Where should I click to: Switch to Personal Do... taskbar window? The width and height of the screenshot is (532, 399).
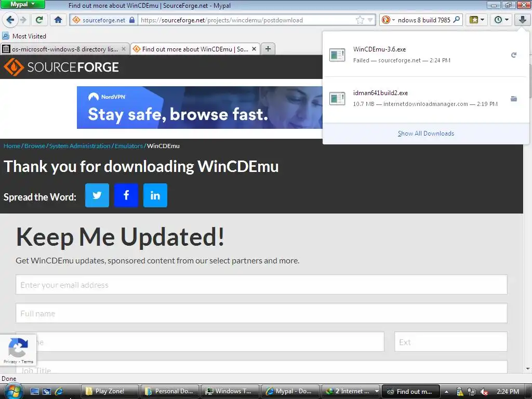tap(170, 391)
